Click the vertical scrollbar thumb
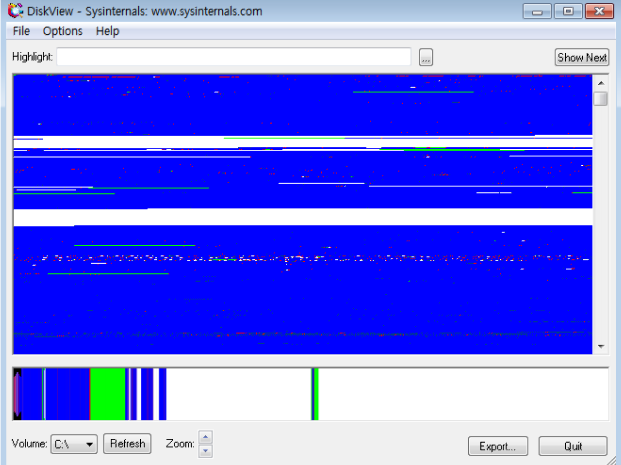621x465 pixels. point(601,99)
